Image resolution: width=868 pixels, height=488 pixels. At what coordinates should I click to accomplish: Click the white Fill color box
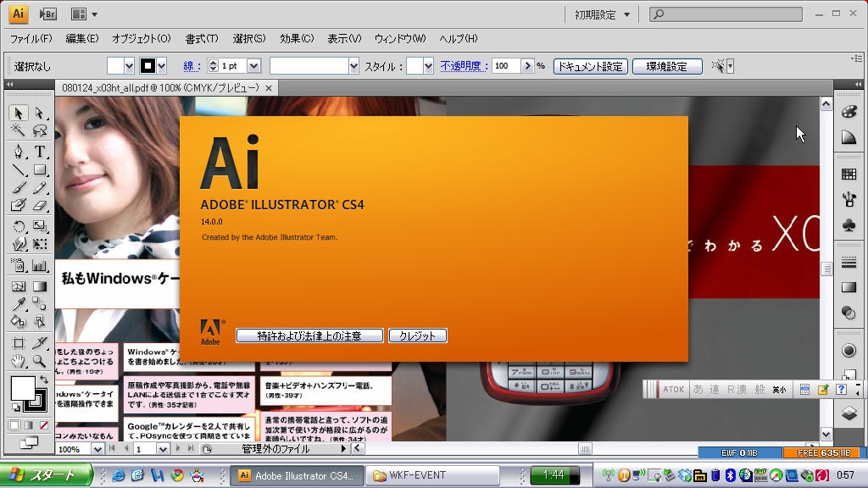(x=23, y=388)
